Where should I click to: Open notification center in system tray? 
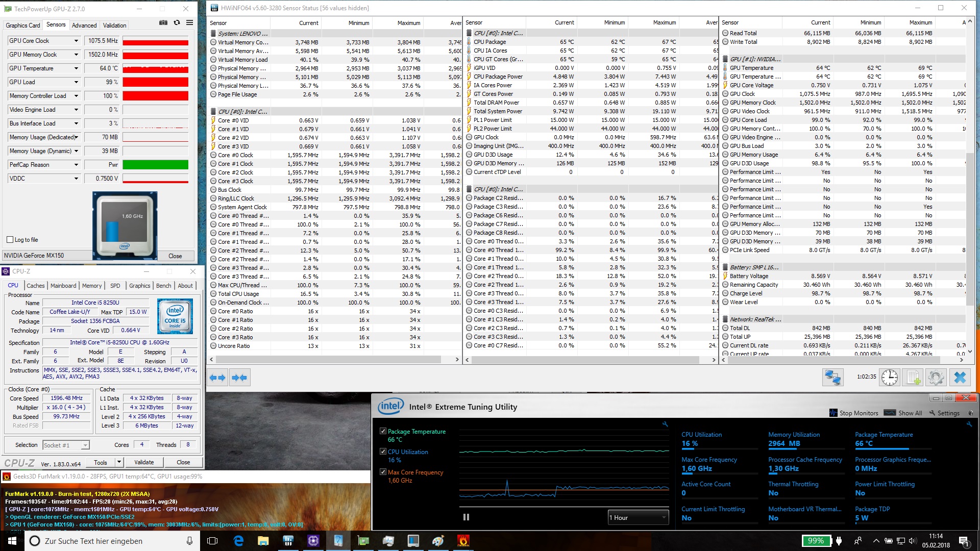coord(963,541)
